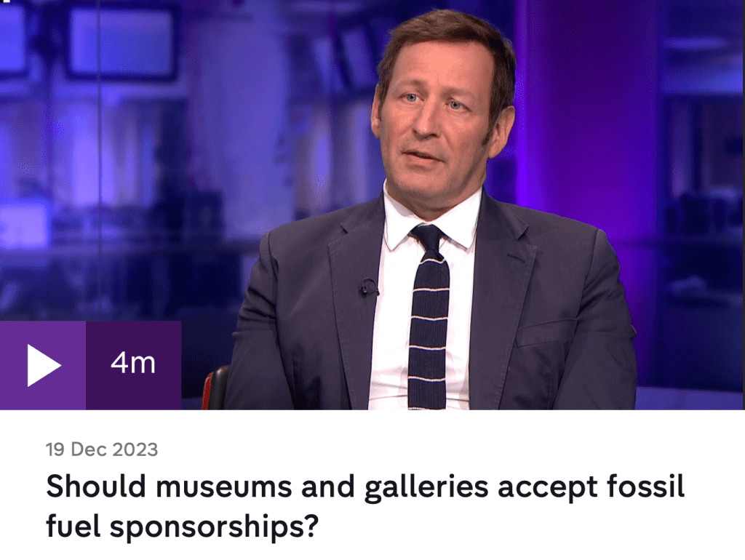Click the striped knitted tie in thumbnail
This screenshot has width=745, height=560.
[429, 316]
